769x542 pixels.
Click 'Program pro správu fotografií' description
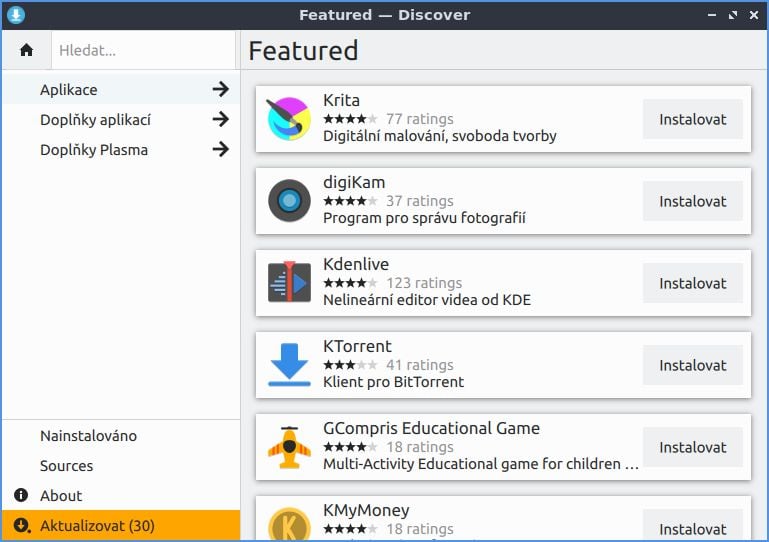pyautogui.click(x=424, y=218)
